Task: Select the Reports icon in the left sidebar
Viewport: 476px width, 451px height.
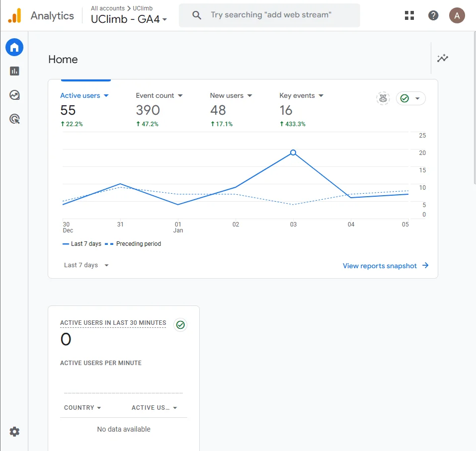Action: (x=14, y=71)
